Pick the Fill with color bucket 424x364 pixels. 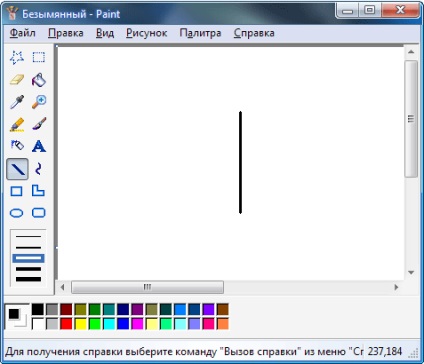39,80
